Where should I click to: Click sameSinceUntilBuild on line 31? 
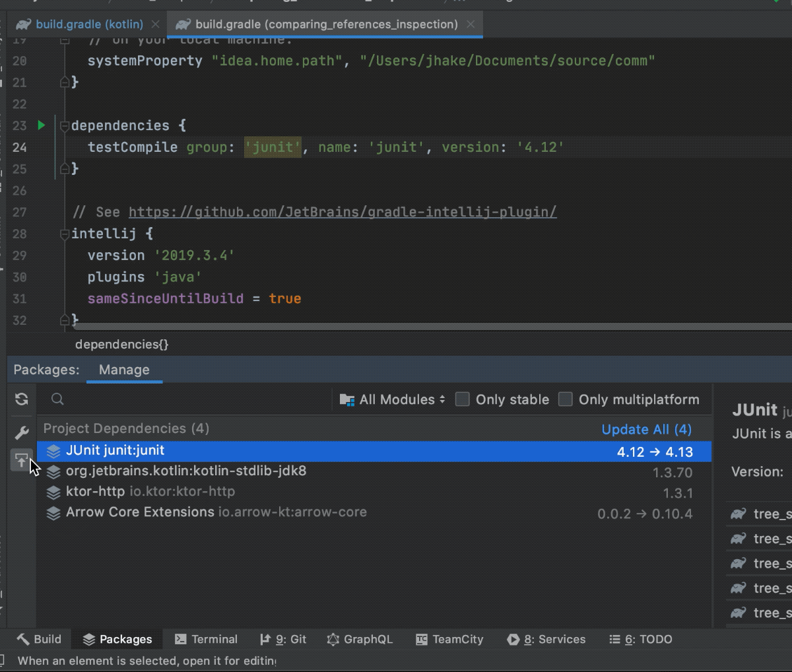tap(166, 298)
